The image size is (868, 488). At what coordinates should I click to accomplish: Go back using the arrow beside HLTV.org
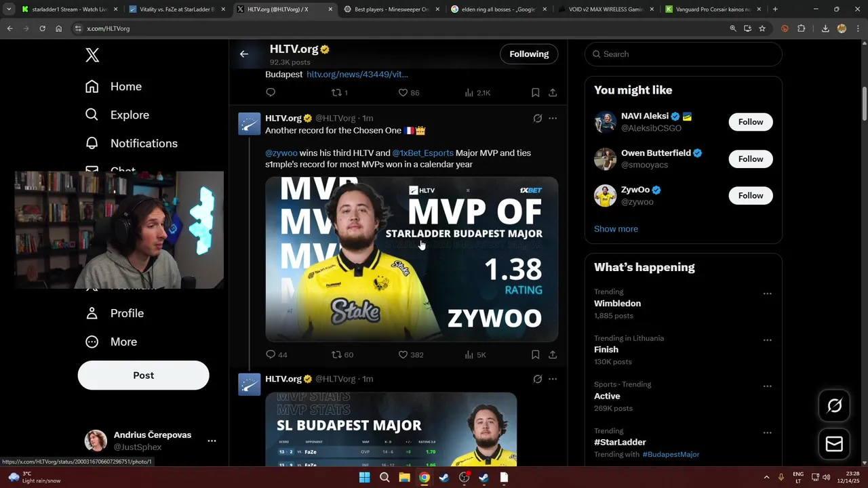(x=244, y=54)
